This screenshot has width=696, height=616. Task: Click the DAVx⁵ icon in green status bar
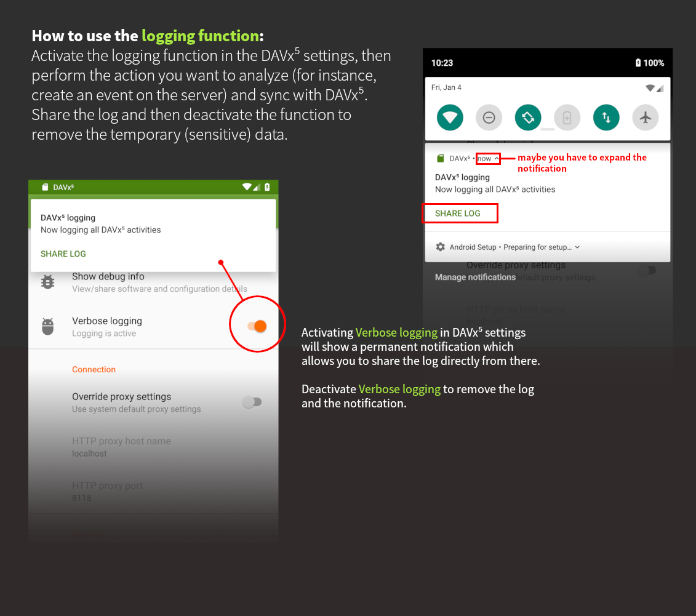pos(45,187)
